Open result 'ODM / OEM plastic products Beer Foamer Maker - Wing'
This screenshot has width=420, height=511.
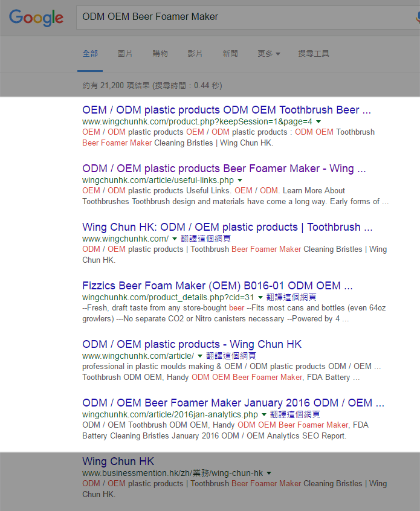224,169
